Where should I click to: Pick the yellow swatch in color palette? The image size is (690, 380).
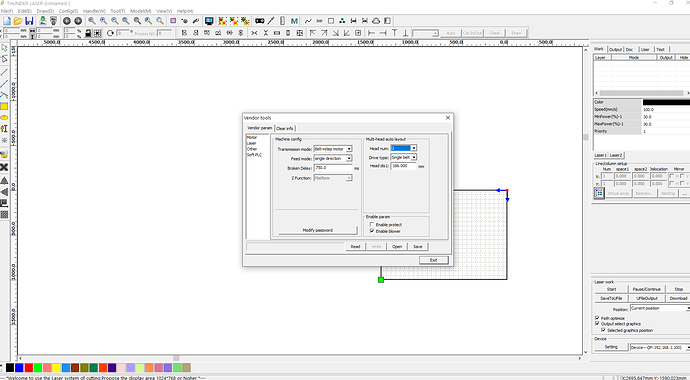pos(56,368)
